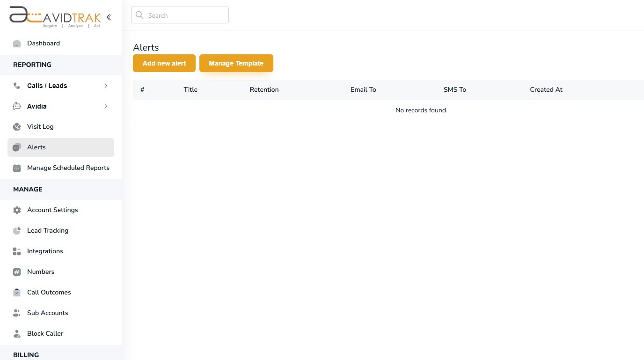
Task: Click the Visit Log icon
Action: (17, 127)
